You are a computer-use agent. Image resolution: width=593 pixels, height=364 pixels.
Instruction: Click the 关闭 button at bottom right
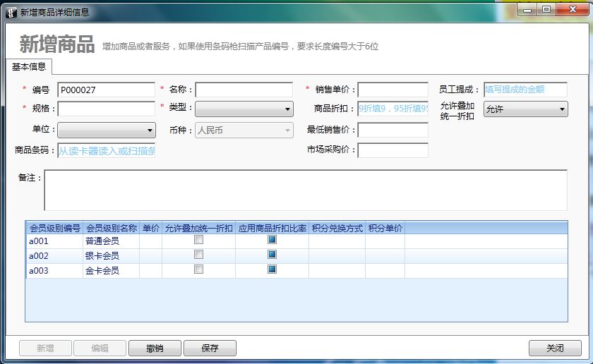coord(555,348)
